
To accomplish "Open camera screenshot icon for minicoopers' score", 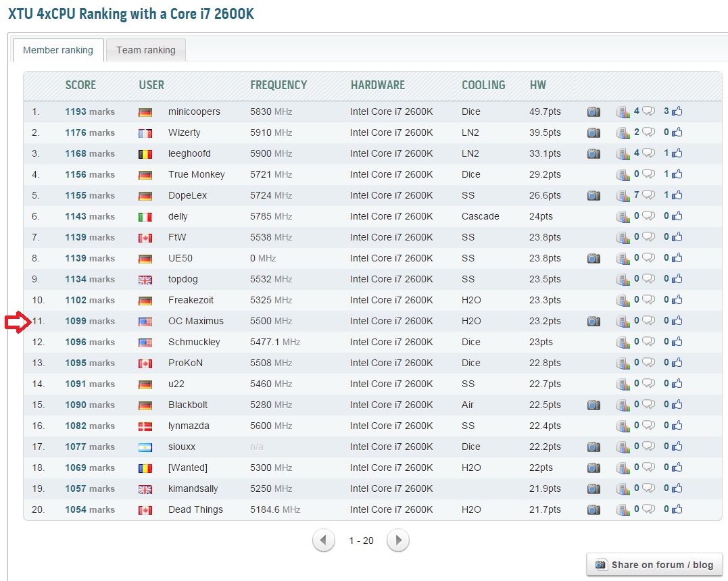I will (x=593, y=112).
